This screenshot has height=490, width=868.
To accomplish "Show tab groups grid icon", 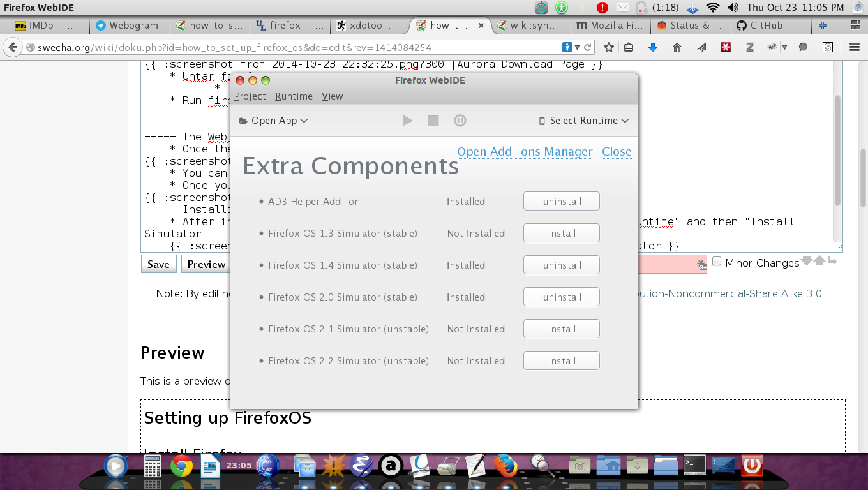I will coord(855,26).
